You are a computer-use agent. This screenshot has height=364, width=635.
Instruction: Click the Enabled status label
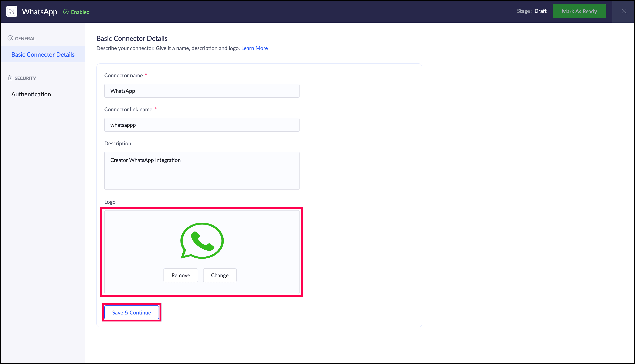(x=80, y=12)
